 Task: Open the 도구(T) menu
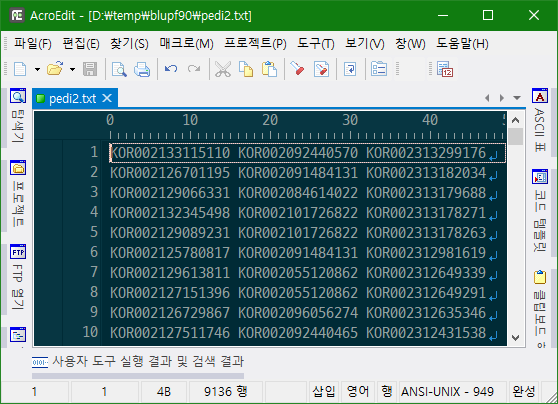click(x=316, y=44)
